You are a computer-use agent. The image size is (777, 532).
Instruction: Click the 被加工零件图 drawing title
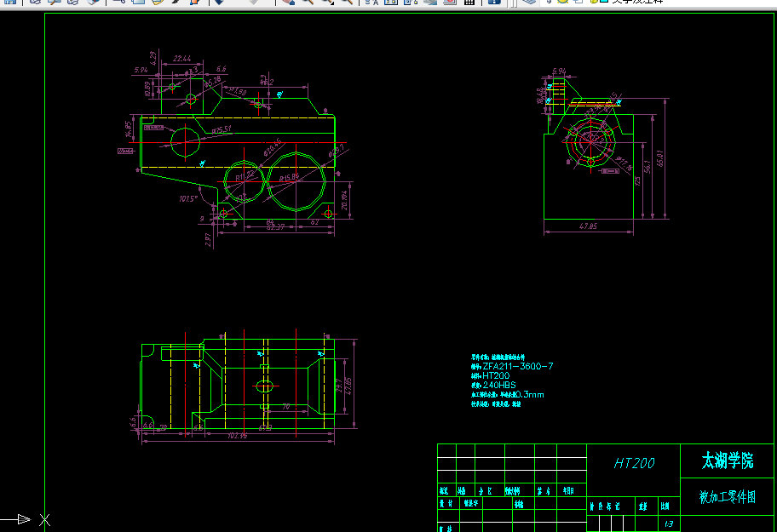click(x=728, y=496)
